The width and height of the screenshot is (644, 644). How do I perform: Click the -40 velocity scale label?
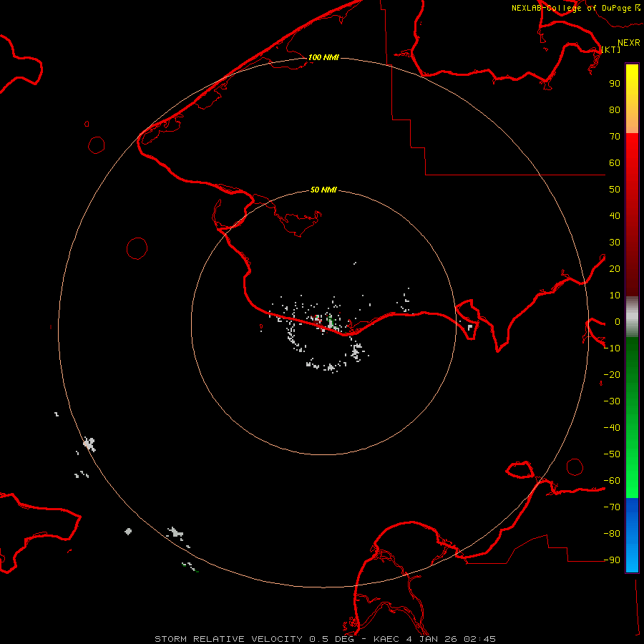612,428
